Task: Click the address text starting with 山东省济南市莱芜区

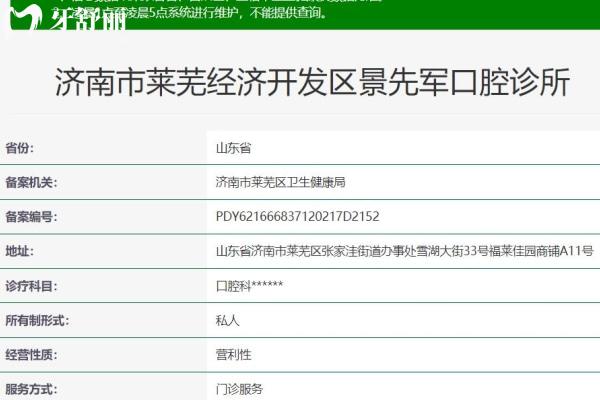Action: pos(404,251)
